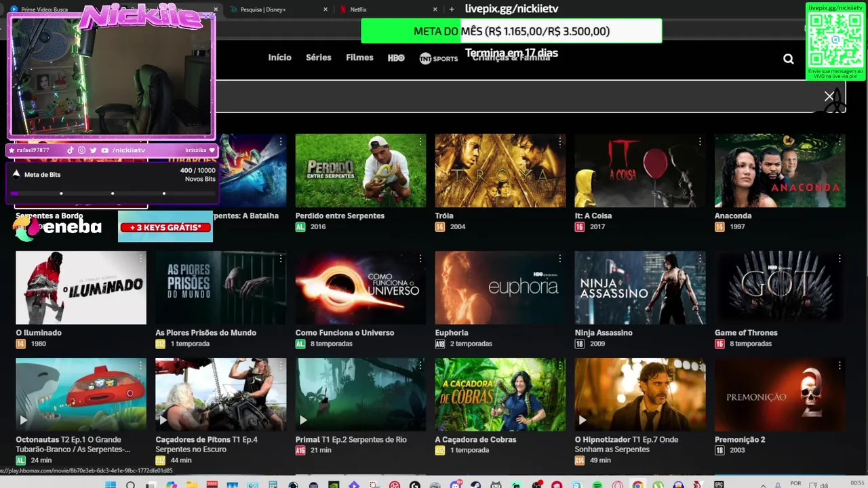This screenshot has height=488, width=868.
Task: Open options menu on O Iluminado card
Action: point(141,258)
